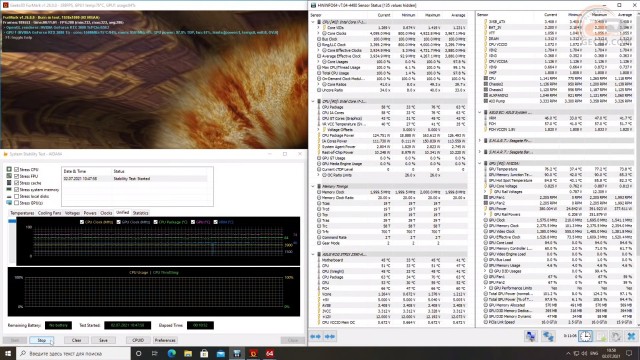Screen dimensions: 640x360
Task: Click the Windows taskbar search field
Action: 73,353
